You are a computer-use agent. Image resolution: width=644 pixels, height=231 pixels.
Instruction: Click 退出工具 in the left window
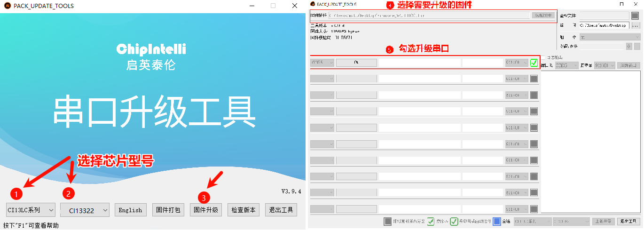pyautogui.click(x=281, y=210)
